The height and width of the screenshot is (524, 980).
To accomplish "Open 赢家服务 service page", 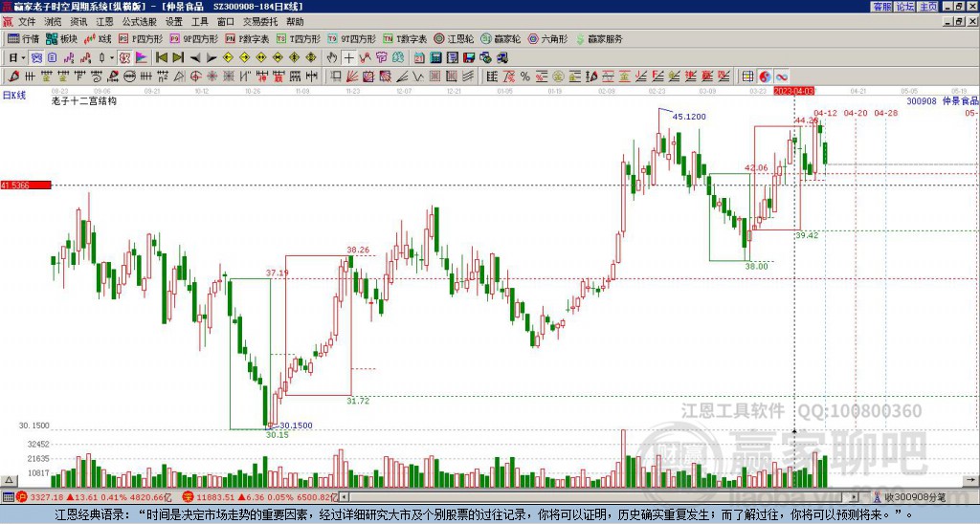I will click(x=599, y=38).
